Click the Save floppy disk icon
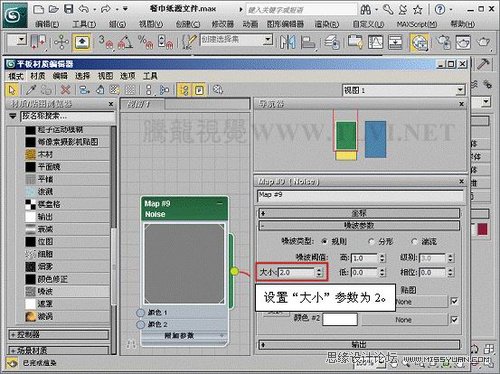The width and height of the screenshot is (500, 374). 69,9
